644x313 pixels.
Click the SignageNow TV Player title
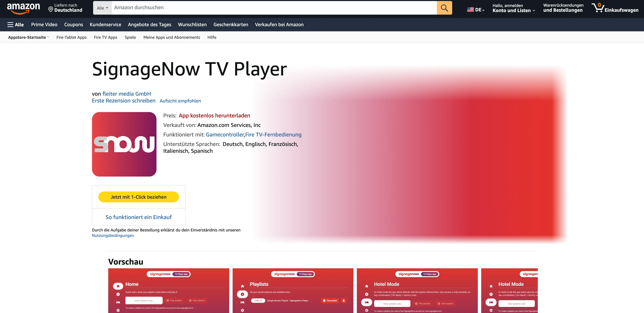189,69
